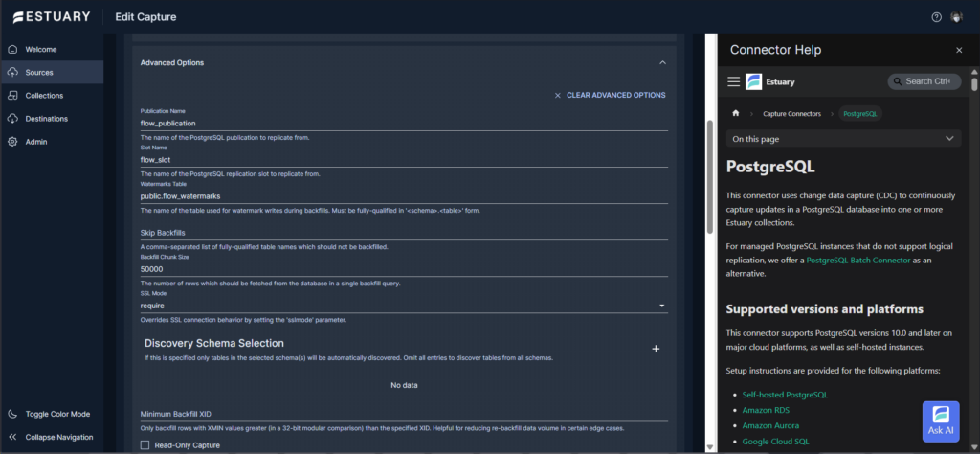
Task: Click the docs search box
Action: pos(924,82)
